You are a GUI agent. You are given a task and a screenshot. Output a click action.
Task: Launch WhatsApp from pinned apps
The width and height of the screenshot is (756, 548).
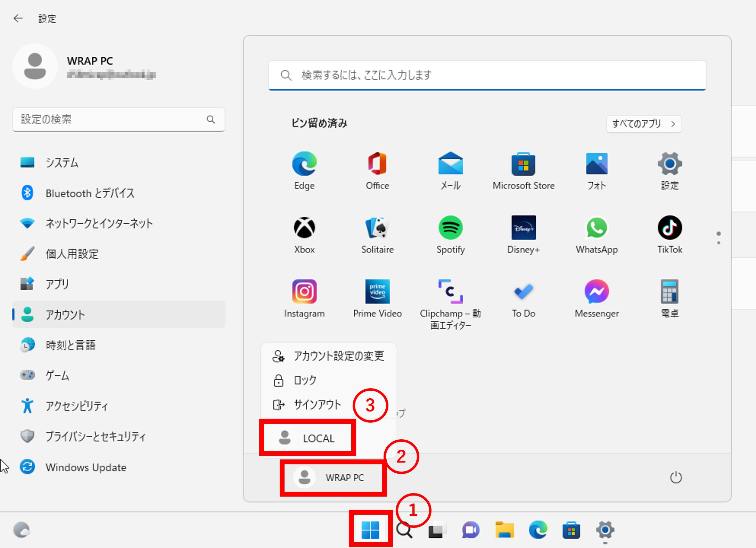[x=597, y=234]
